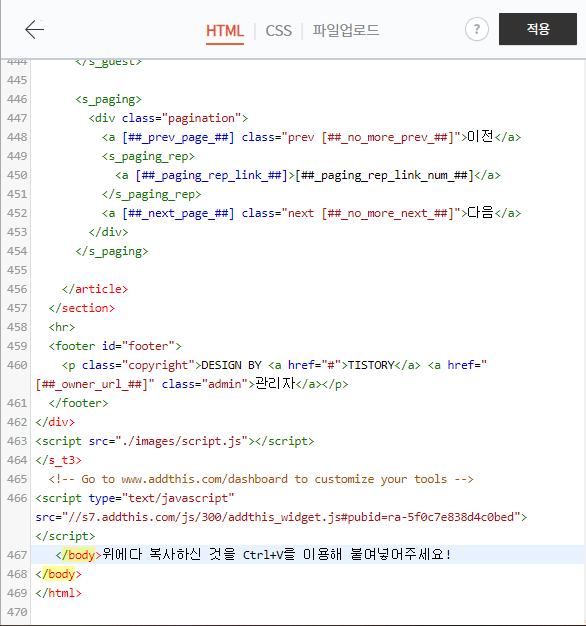Click the </div> tag on line 462
This screenshot has width=586, height=626.
[55, 422]
